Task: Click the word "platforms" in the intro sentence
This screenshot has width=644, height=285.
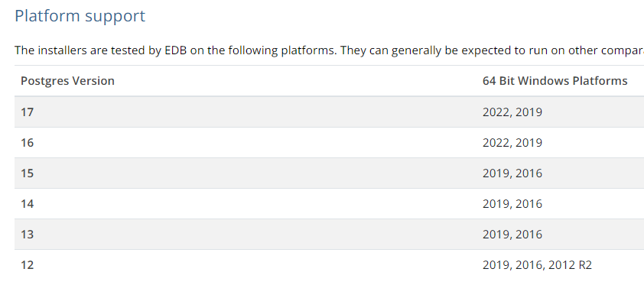Action: [309, 51]
